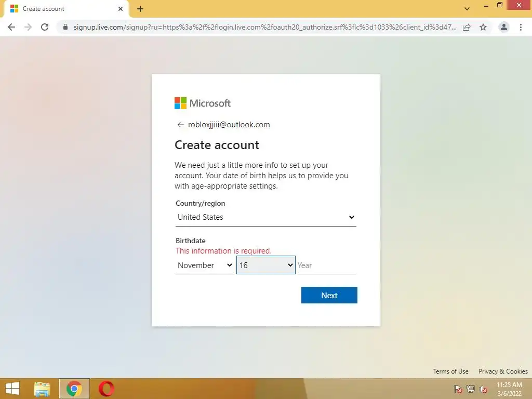
Task: Click the Create account heading
Action: pyautogui.click(x=217, y=145)
